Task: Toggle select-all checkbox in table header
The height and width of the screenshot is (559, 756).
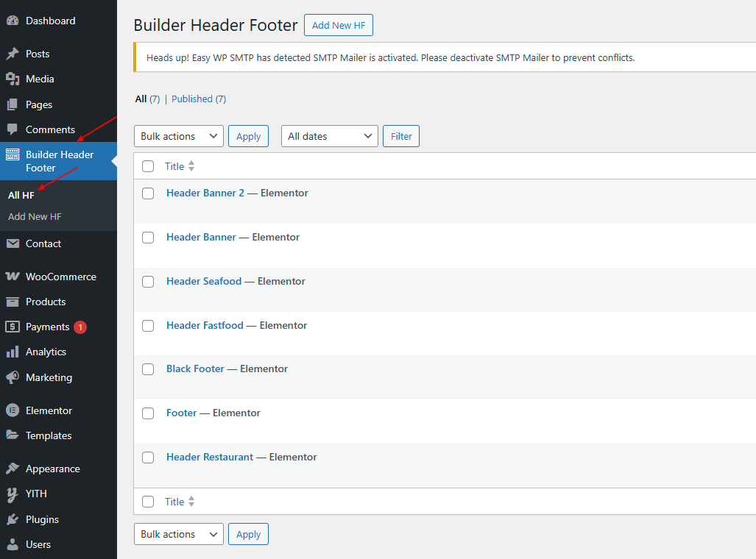Action: [x=148, y=166]
